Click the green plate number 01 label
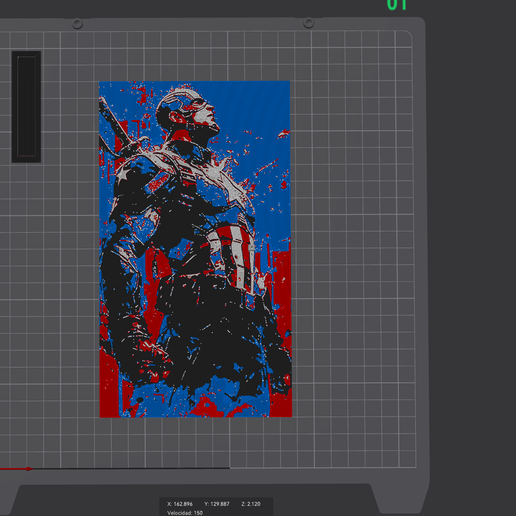Image resolution: width=516 pixels, height=516 pixels. click(397, 5)
